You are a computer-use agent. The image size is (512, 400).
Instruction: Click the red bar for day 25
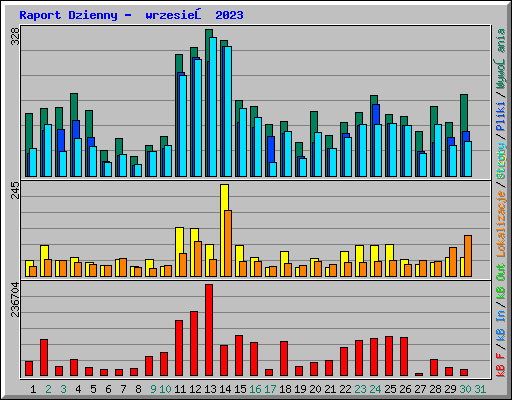click(389, 356)
